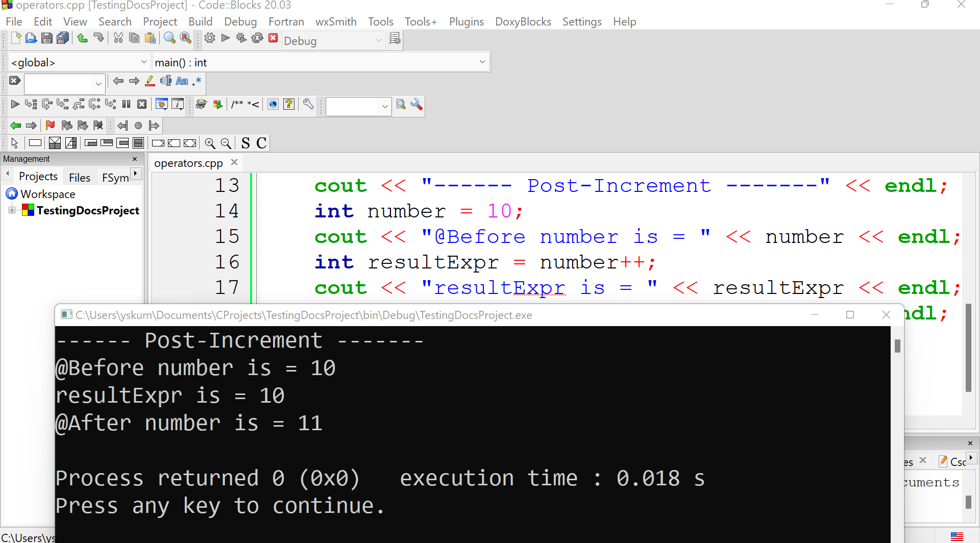Click the Undo arrow icon
980x543 pixels.
(82, 38)
